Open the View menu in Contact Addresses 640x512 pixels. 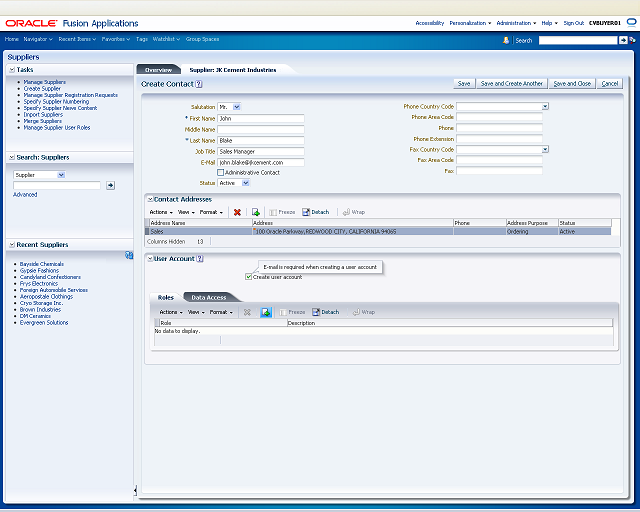[186, 212]
